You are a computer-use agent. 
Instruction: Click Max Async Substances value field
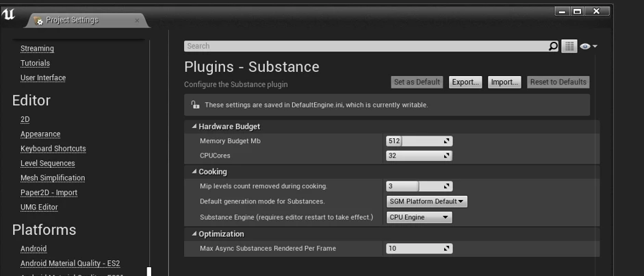coord(420,249)
